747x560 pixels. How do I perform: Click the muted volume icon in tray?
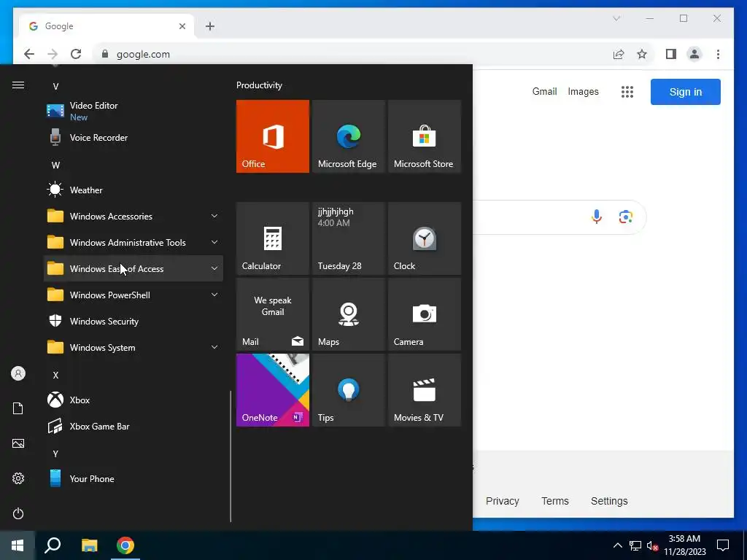(x=652, y=545)
